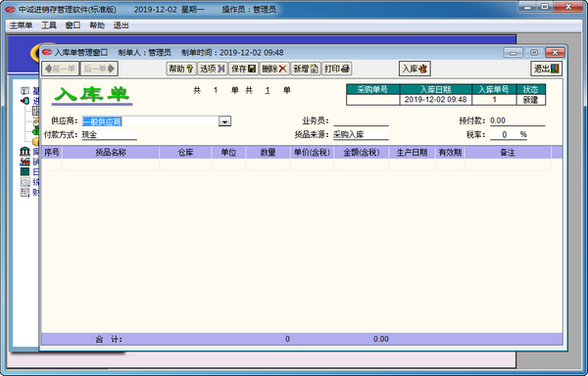Click the 业务员 salesperson field
The width and height of the screenshot is (588, 376).
361,121
